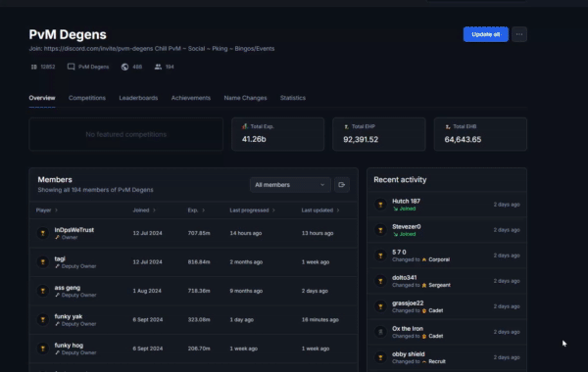The image size is (588, 372).
Task: Click the PvM Degens group title
Action: [x=68, y=34]
